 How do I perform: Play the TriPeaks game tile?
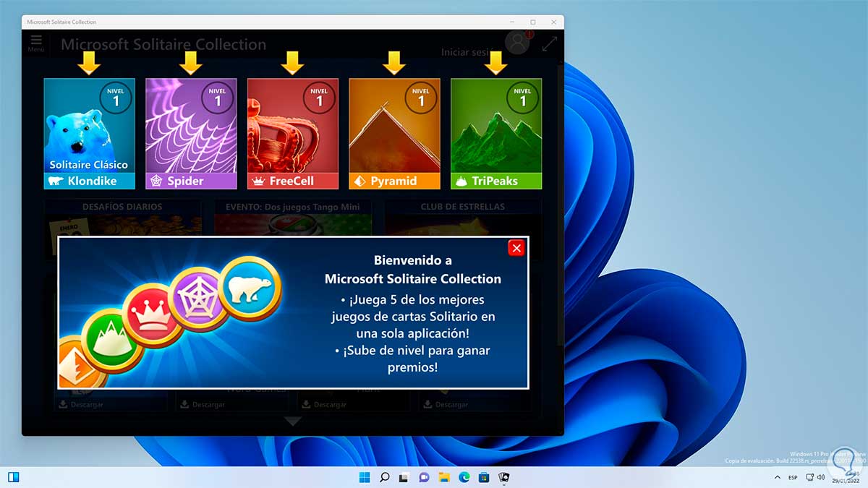(x=496, y=134)
